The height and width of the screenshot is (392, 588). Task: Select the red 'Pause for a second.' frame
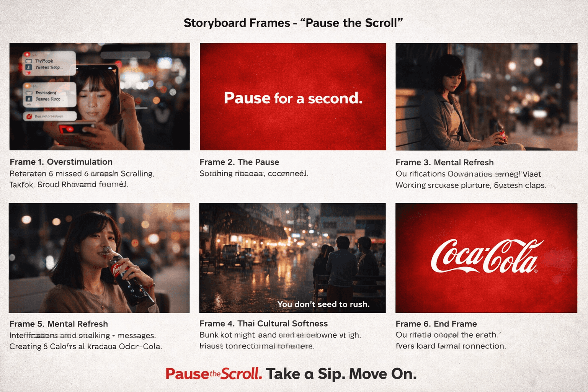tap(293, 96)
